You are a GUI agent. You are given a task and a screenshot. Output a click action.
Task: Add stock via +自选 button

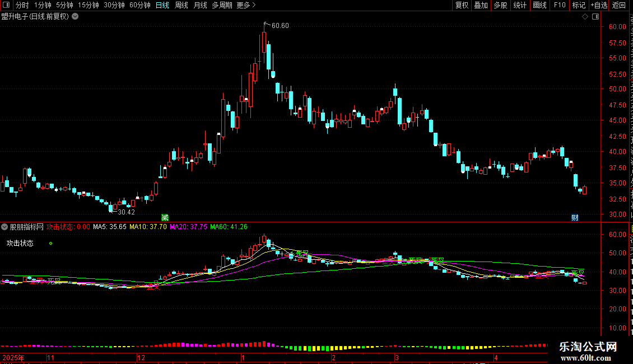point(599,5)
